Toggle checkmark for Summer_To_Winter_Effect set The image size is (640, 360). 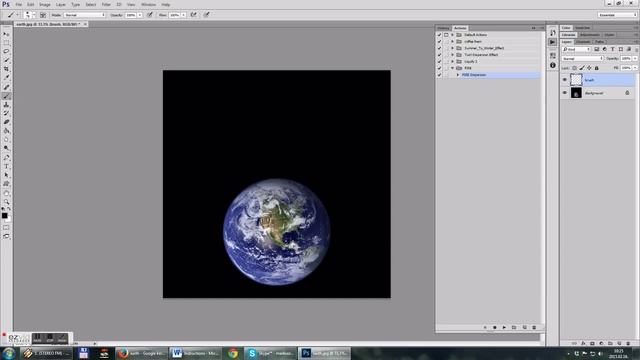point(440,48)
